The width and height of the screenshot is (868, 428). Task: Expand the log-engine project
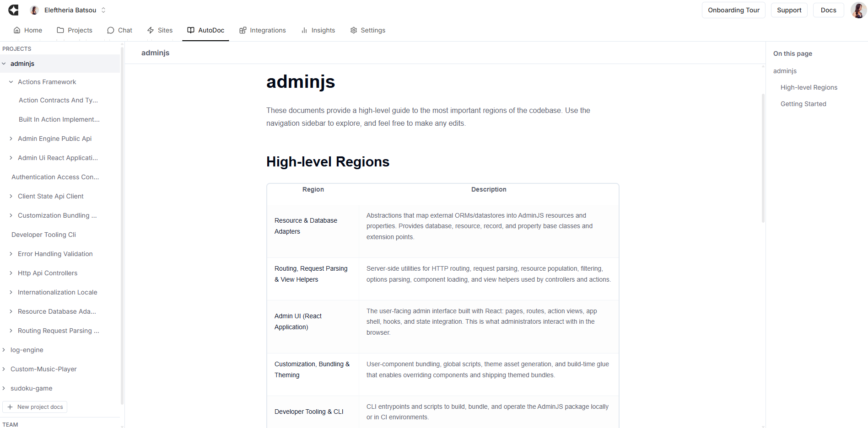(x=4, y=350)
